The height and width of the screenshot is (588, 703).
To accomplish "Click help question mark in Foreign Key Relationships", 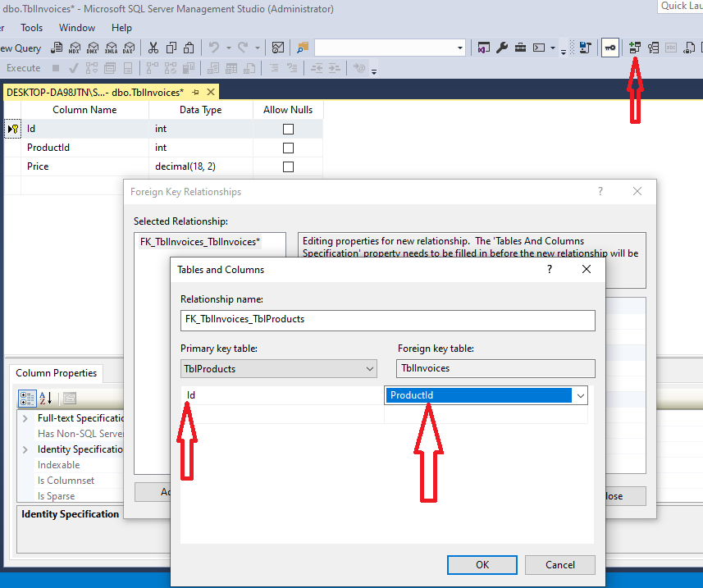I will (600, 191).
